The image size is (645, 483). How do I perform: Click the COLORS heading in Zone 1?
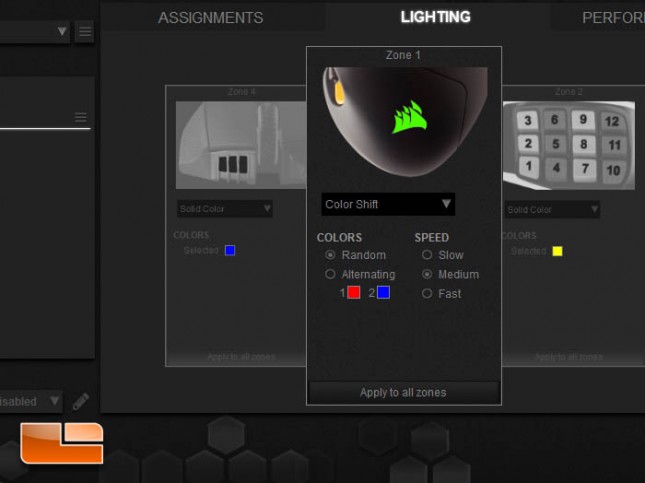(339, 237)
